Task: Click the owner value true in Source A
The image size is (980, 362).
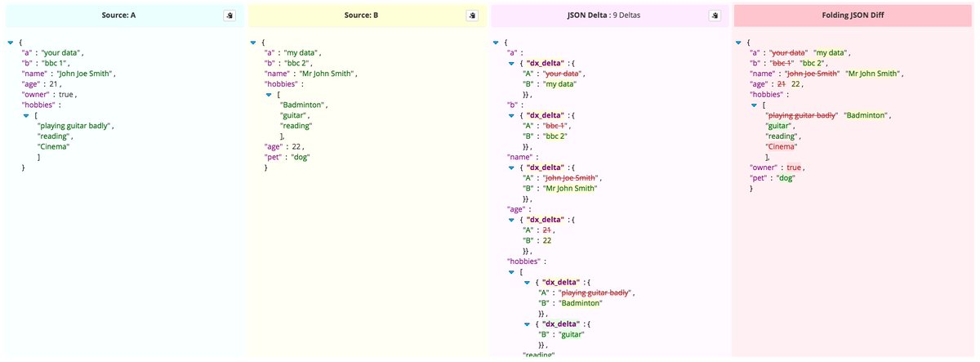Action: tap(66, 95)
